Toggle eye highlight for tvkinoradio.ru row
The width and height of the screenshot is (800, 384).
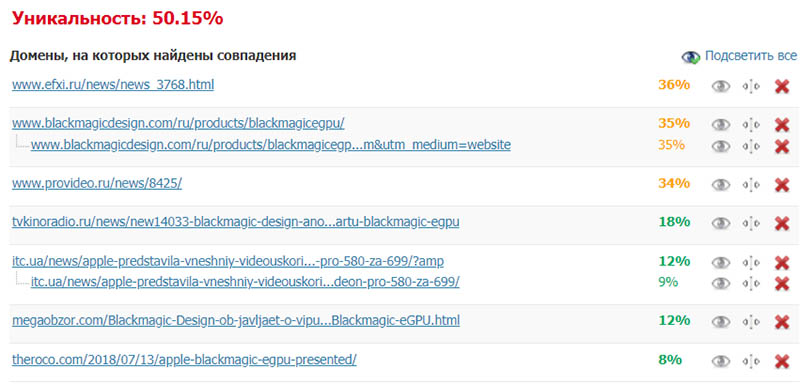point(721,223)
